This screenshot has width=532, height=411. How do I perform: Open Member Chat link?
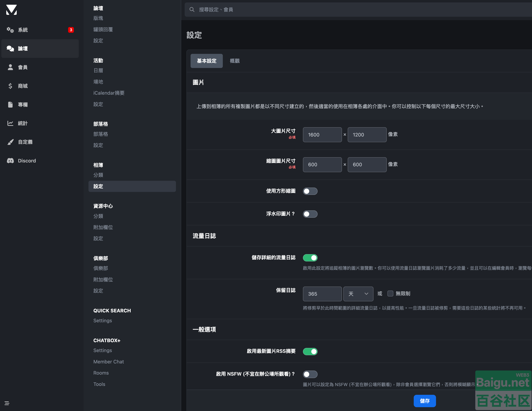click(109, 362)
